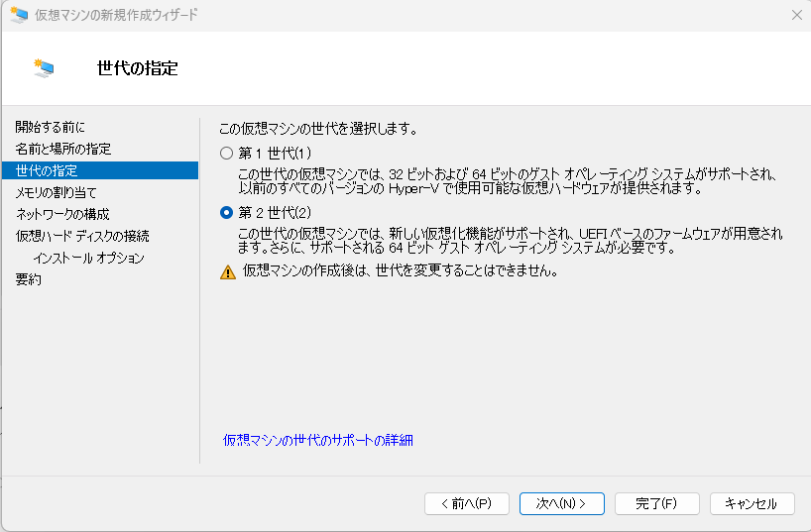The width and height of the screenshot is (811, 532).
Task: Click the wizard icon in title bar
Action: coord(18,15)
